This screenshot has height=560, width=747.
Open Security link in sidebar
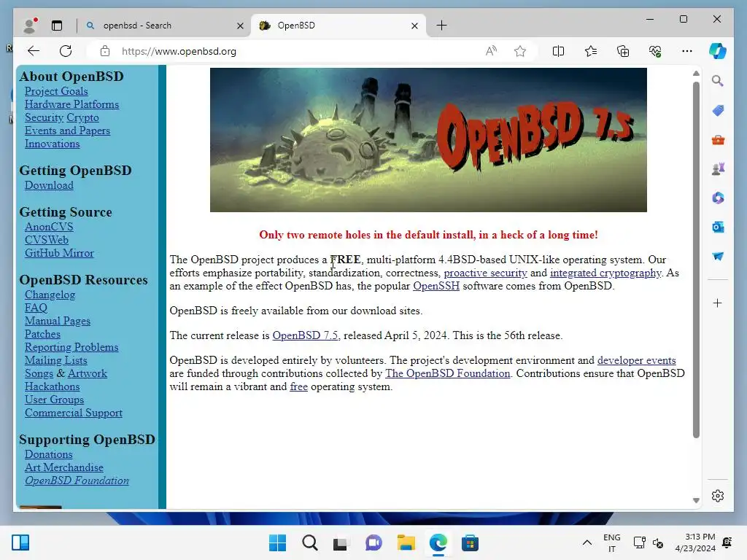tap(44, 117)
